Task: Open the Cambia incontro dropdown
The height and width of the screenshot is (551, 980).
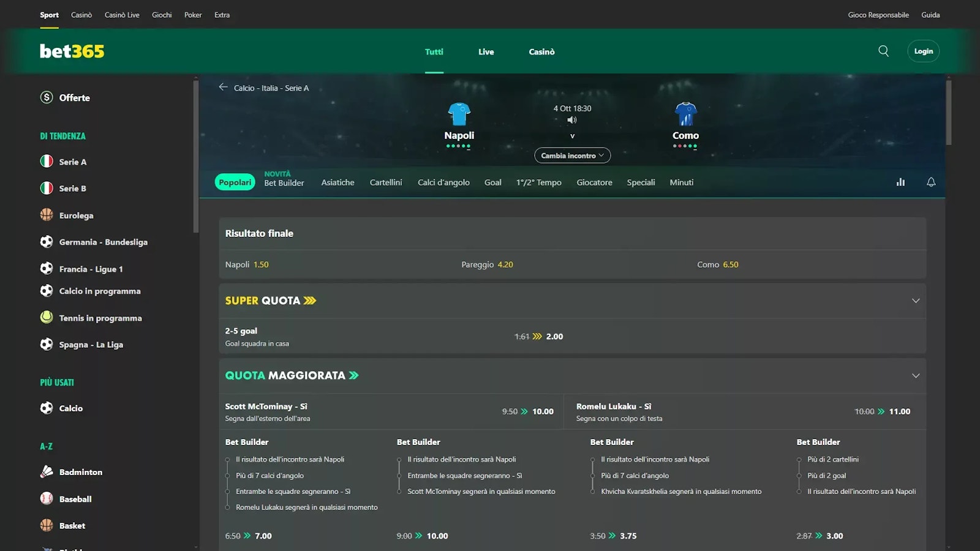Action: tap(572, 156)
